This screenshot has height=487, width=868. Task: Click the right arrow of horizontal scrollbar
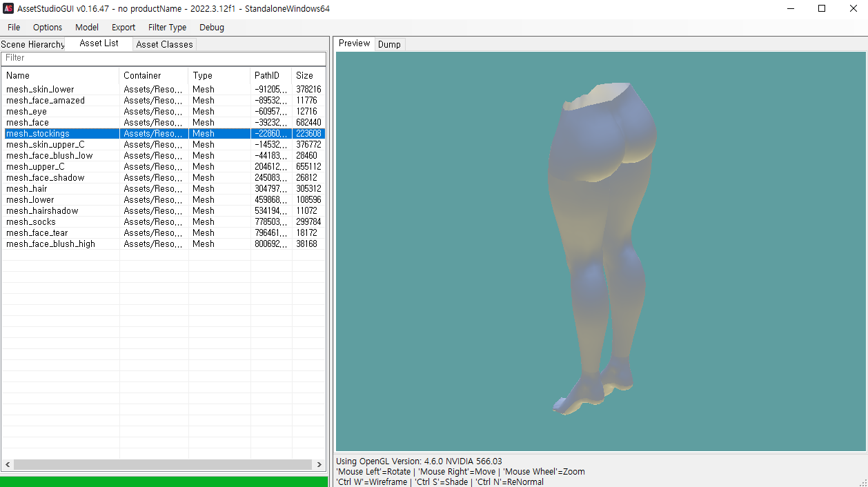coord(319,465)
